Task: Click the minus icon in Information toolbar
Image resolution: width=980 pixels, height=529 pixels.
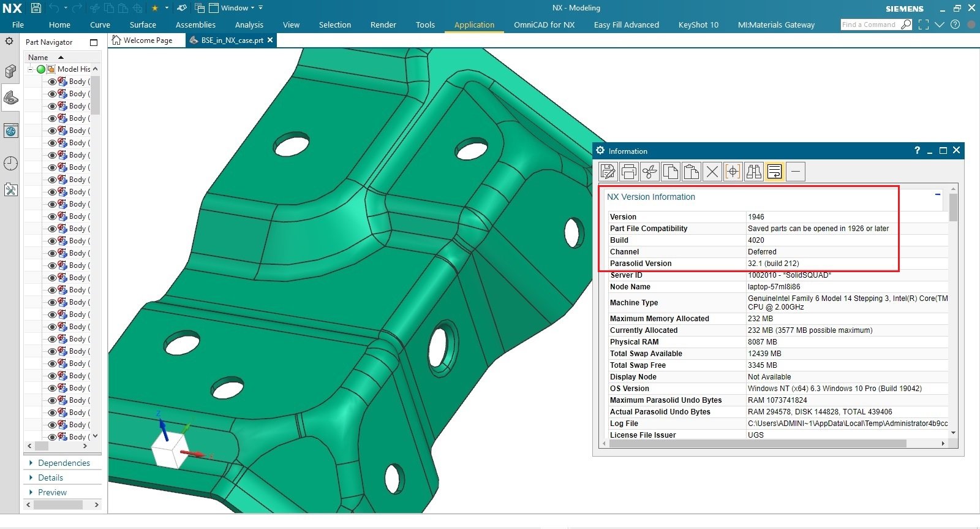Action: [796, 172]
